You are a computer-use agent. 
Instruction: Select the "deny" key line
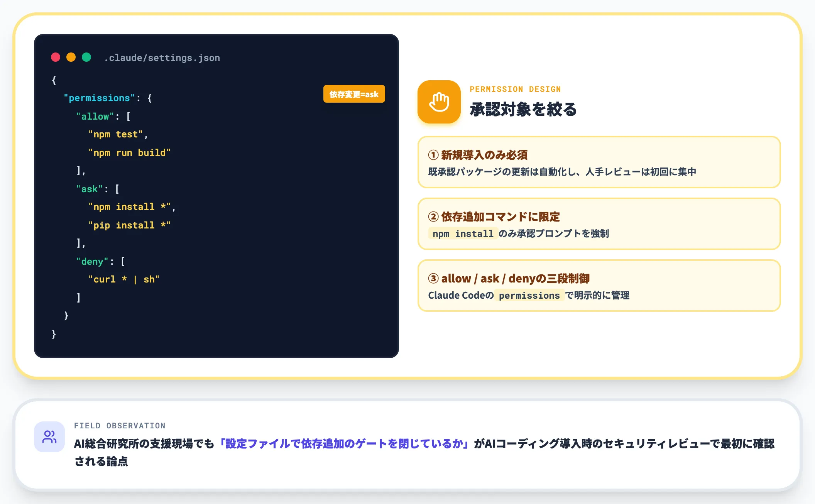coord(100,262)
